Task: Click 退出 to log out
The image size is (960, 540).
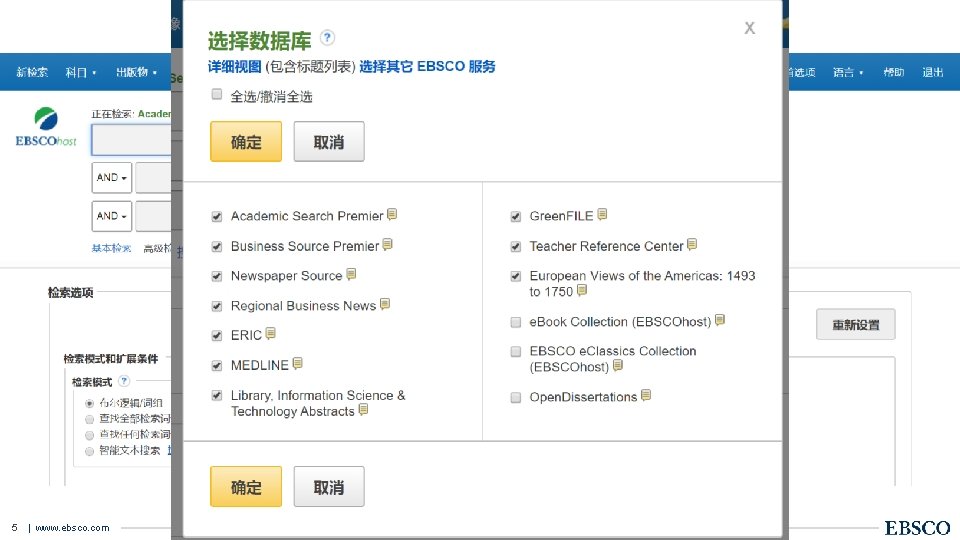Action: point(932,72)
